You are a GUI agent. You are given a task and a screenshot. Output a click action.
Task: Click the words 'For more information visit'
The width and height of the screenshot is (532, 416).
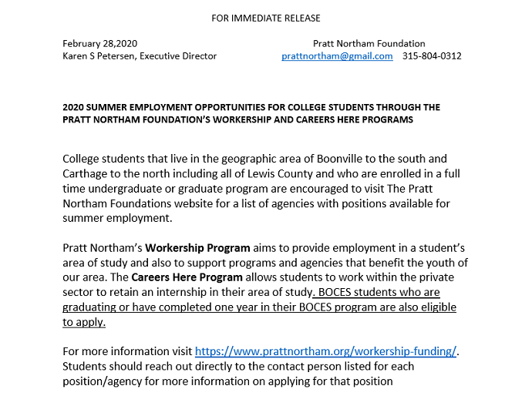coord(127,351)
